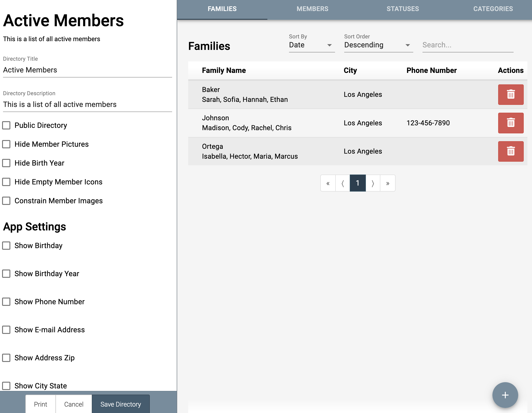This screenshot has height=413, width=532.
Task: Open the Categories tab
Action: [493, 9]
